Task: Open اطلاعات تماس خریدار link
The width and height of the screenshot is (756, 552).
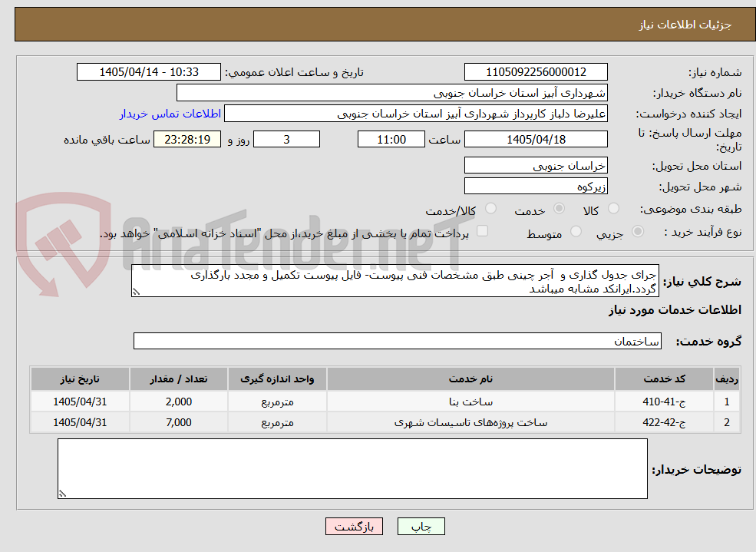Action: [170, 114]
